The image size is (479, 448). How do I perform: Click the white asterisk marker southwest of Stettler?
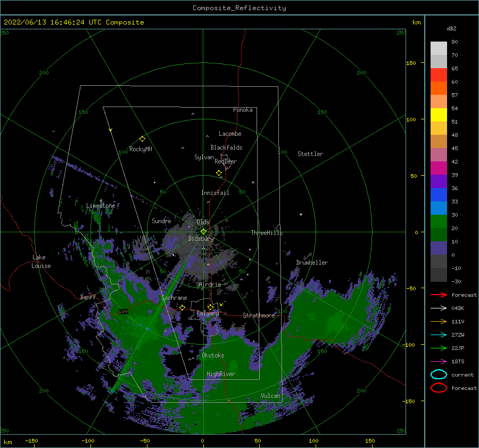253,183
